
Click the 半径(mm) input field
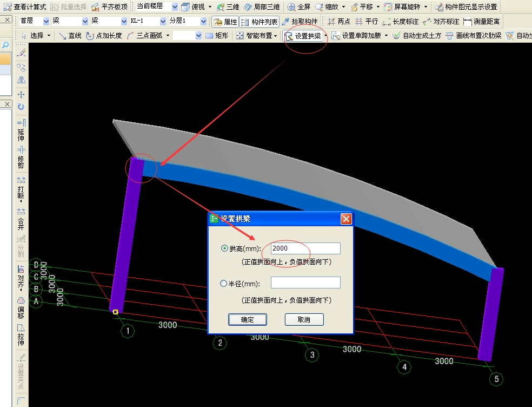click(x=305, y=283)
